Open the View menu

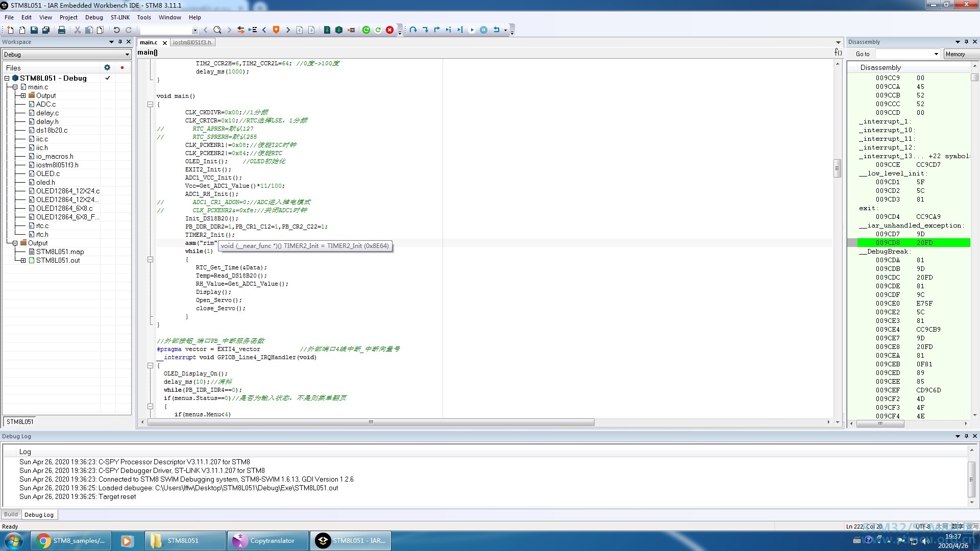[x=44, y=17]
